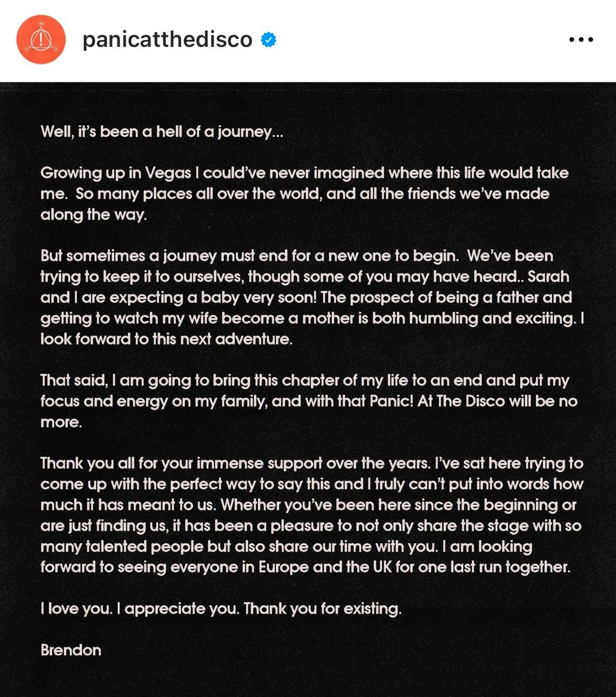Click the word "Whether" in the last paragraph

tap(251, 505)
